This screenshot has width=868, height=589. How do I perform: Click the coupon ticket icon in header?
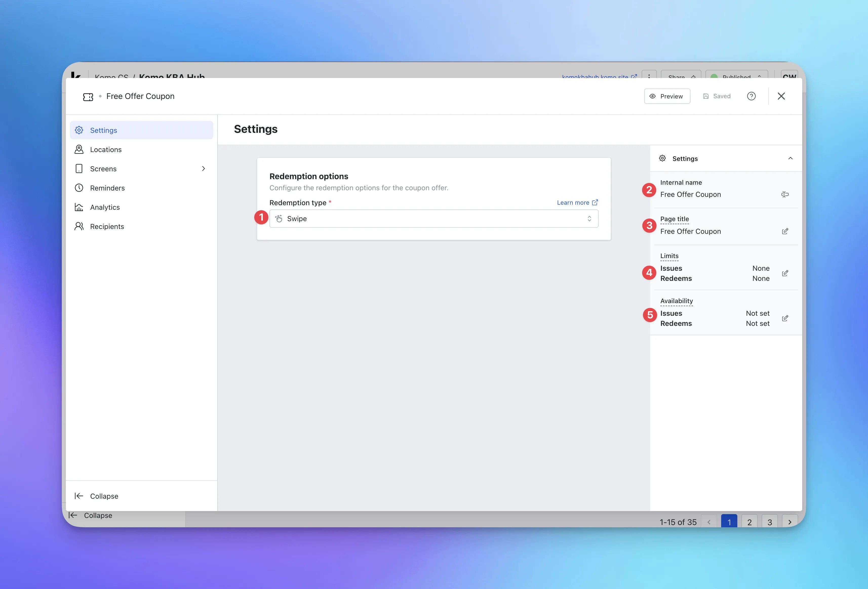(x=88, y=97)
